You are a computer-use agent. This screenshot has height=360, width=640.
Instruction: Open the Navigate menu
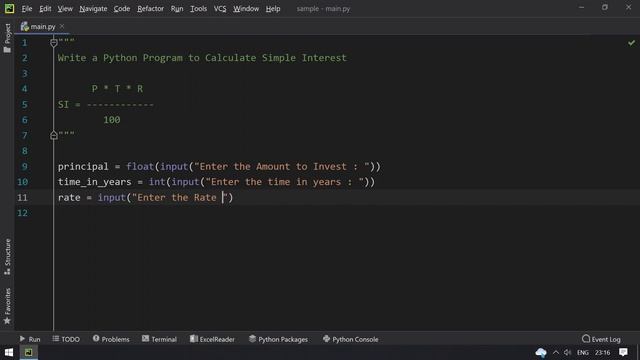[x=93, y=9]
